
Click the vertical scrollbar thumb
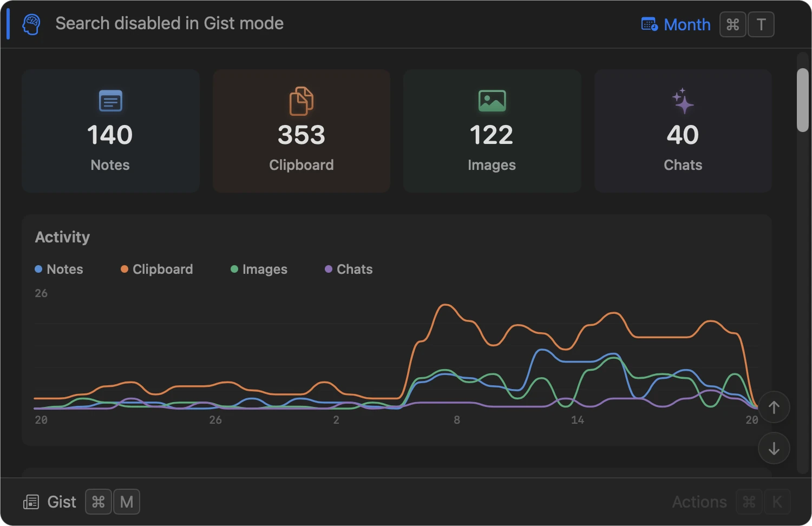click(x=803, y=100)
